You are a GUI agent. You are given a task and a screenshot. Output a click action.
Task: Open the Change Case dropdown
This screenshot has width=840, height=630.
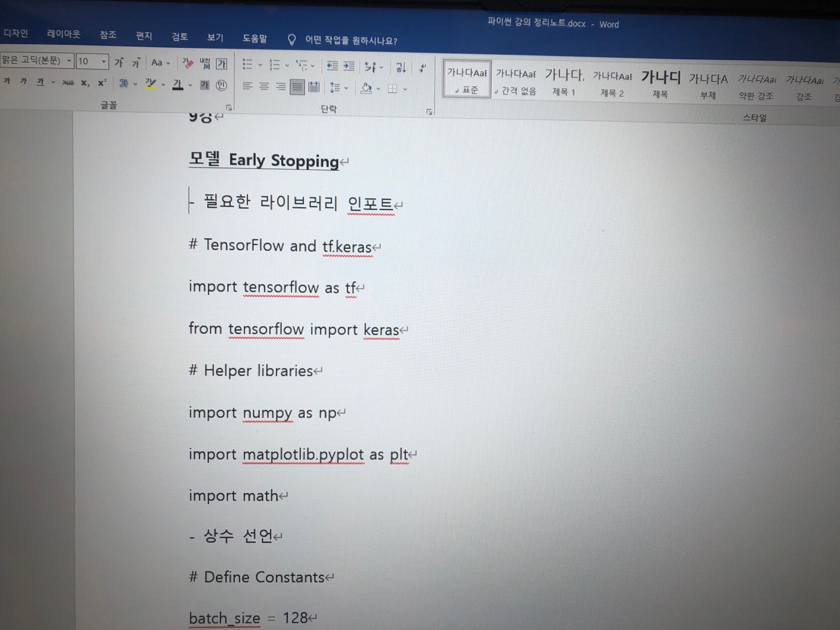click(x=160, y=62)
